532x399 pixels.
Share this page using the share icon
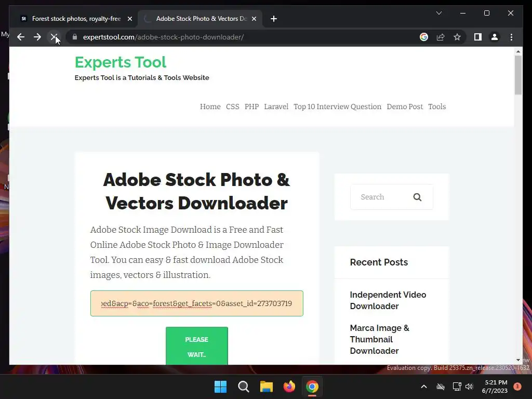tap(441, 37)
